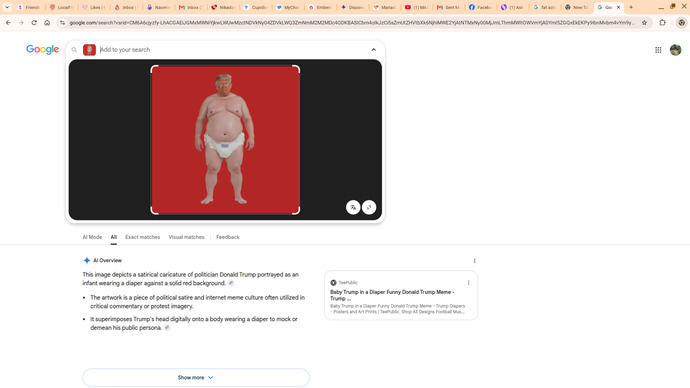Open the browser home page

tap(47, 22)
